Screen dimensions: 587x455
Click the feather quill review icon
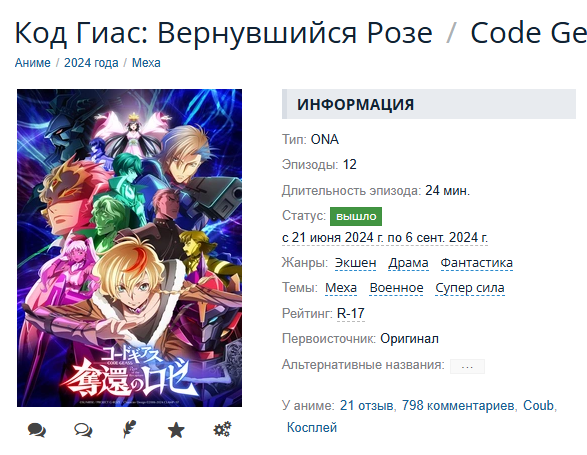pyautogui.click(x=130, y=430)
